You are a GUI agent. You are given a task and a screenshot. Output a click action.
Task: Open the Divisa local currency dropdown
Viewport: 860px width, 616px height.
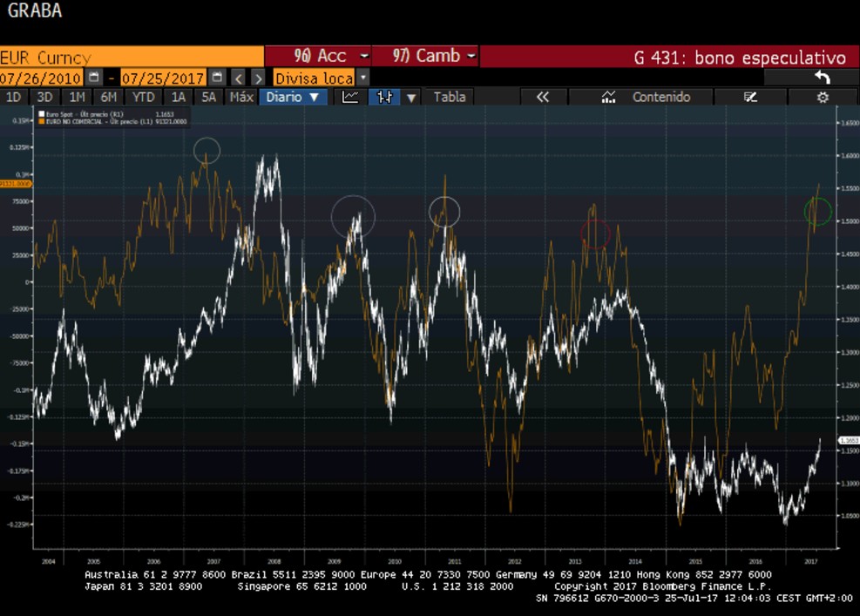tap(321, 78)
